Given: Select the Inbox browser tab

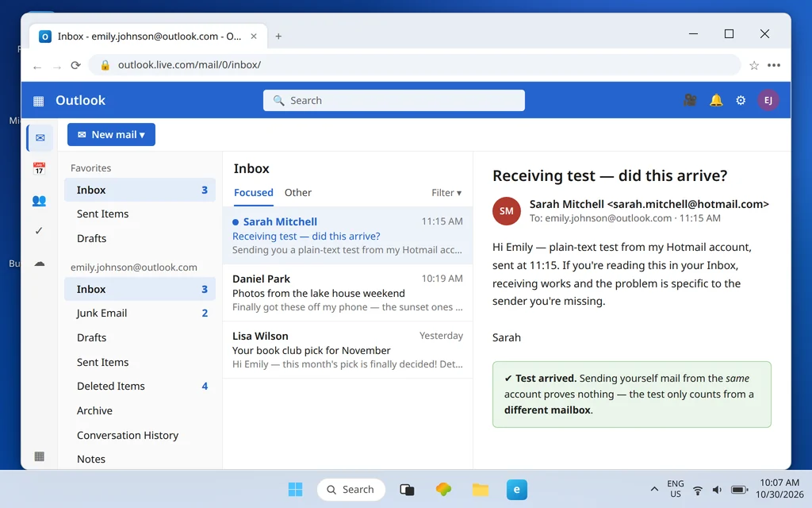Looking at the screenshot, I should (148, 37).
